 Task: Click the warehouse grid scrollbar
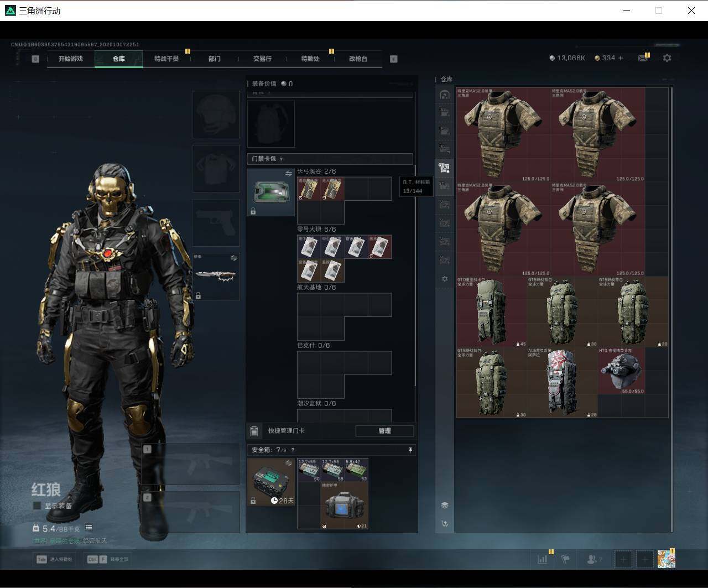pos(671,309)
